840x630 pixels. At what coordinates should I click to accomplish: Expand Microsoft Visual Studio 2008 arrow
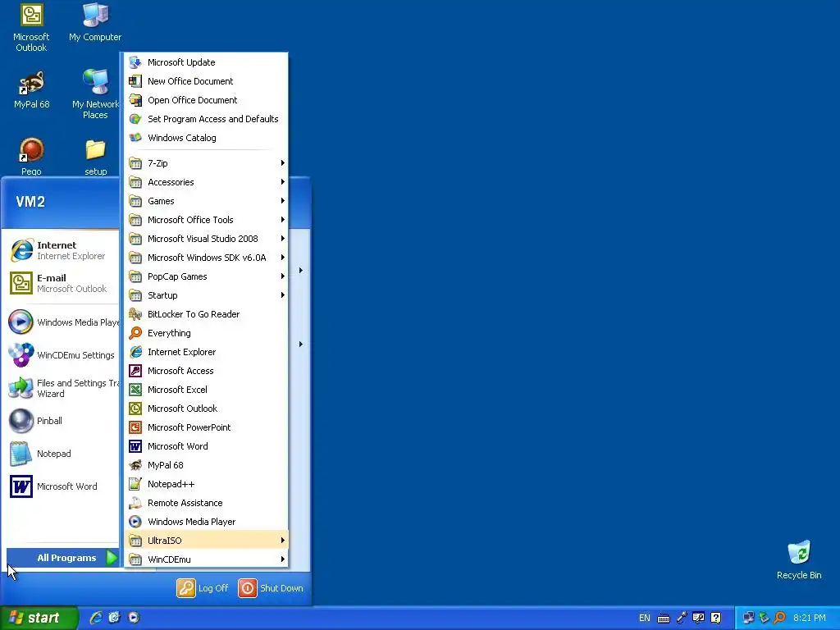coord(282,239)
